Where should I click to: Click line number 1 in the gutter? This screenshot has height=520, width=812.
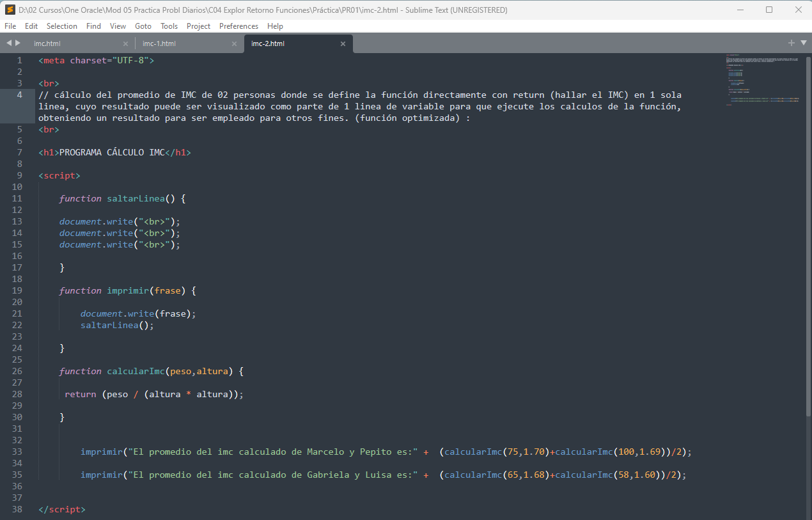[x=20, y=60]
